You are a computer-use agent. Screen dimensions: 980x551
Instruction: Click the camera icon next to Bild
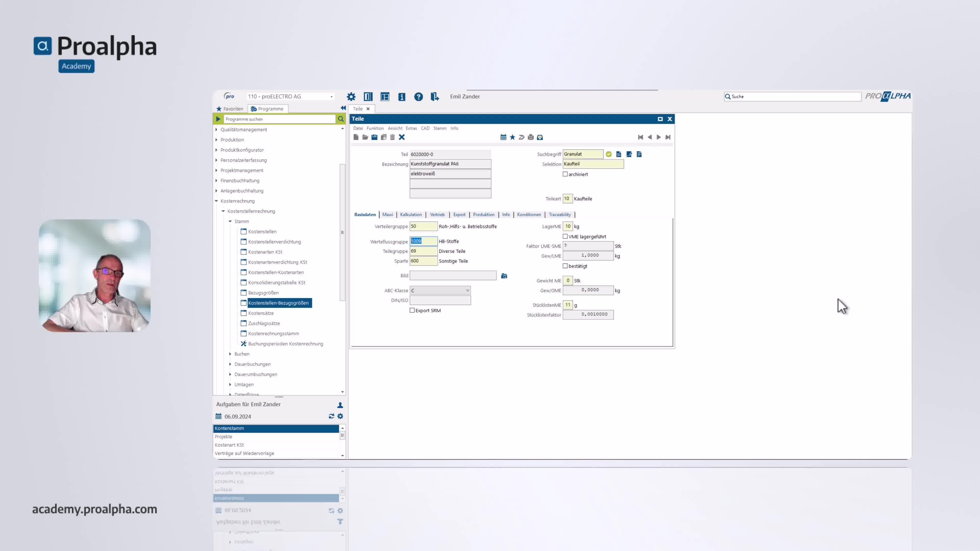[x=504, y=276]
